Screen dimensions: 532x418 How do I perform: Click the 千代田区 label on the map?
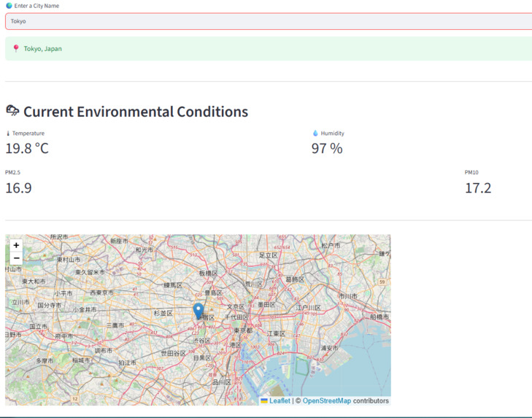(236, 317)
